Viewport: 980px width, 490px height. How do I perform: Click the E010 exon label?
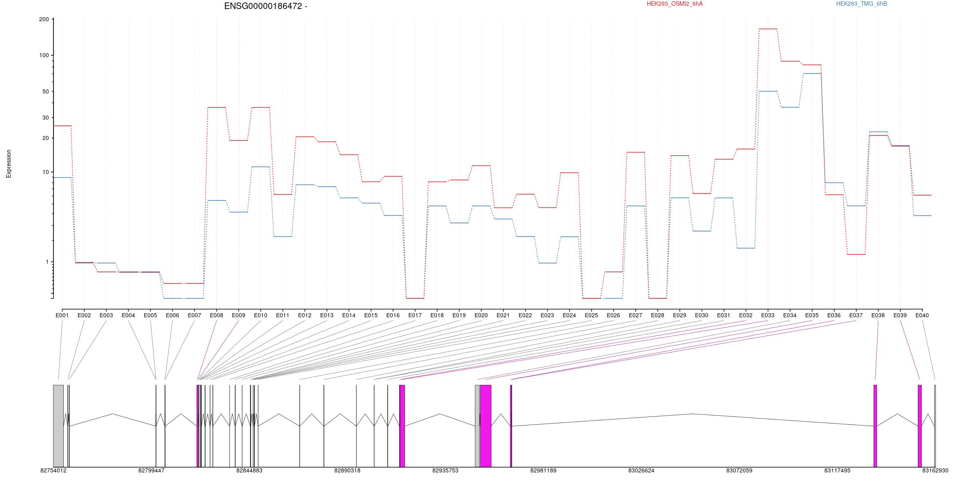click(x=261, y=315)
